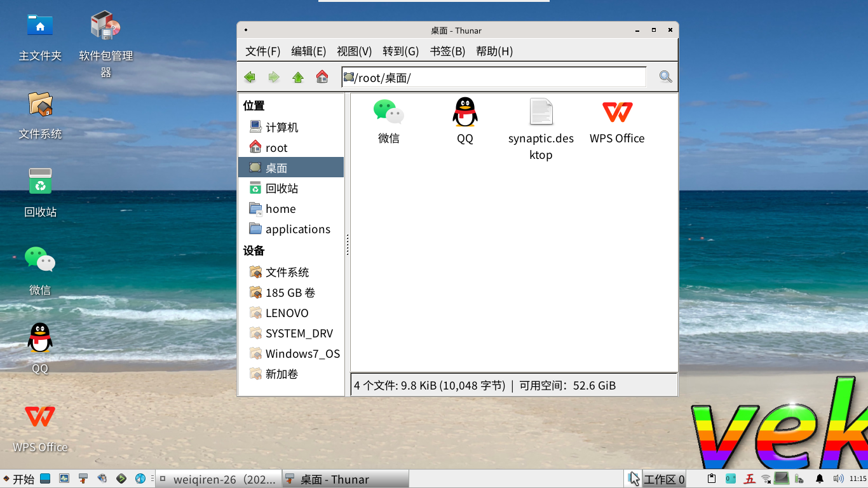The width and height of the screenshot is (868, 488).
Task: Select the LENOVO volume in the sidebar
Action: tap(291, 313)
